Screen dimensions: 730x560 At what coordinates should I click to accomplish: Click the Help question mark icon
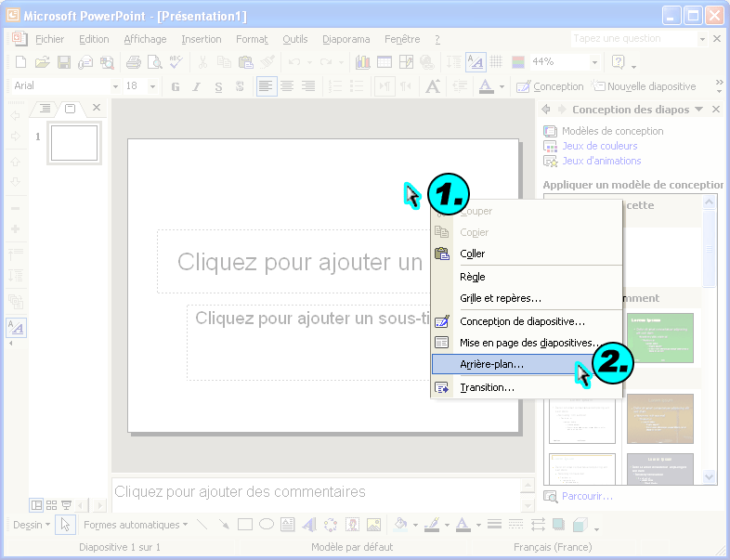pos(619,61)
